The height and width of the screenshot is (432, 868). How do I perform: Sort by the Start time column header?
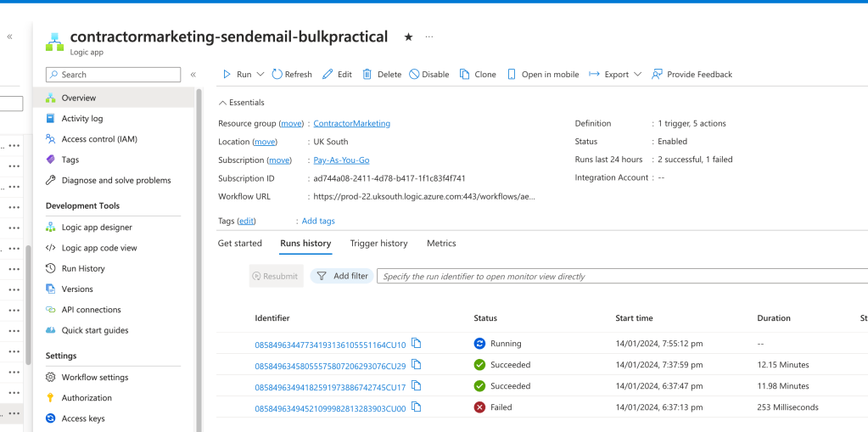pos(634,318)
